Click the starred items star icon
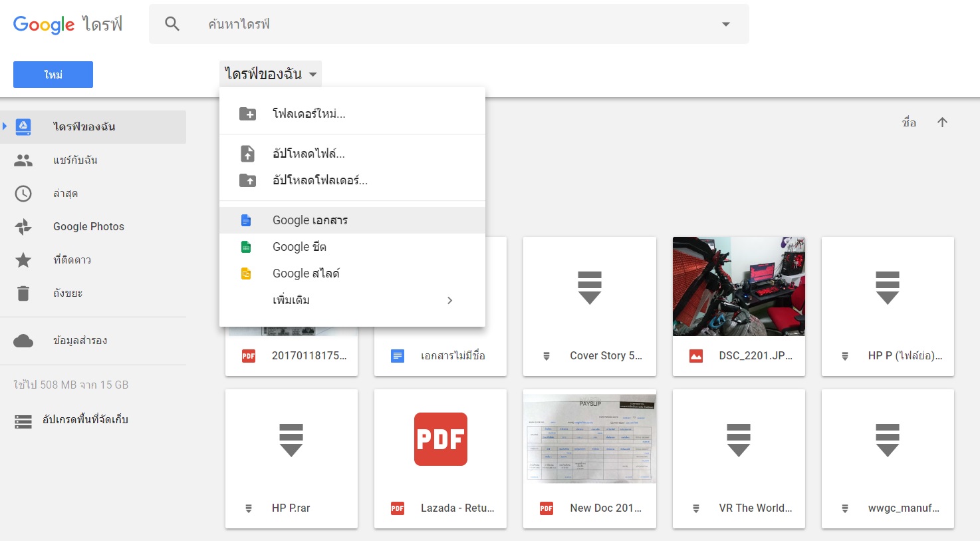This screenshot has height=541, width=980. [x=23, y=260]
